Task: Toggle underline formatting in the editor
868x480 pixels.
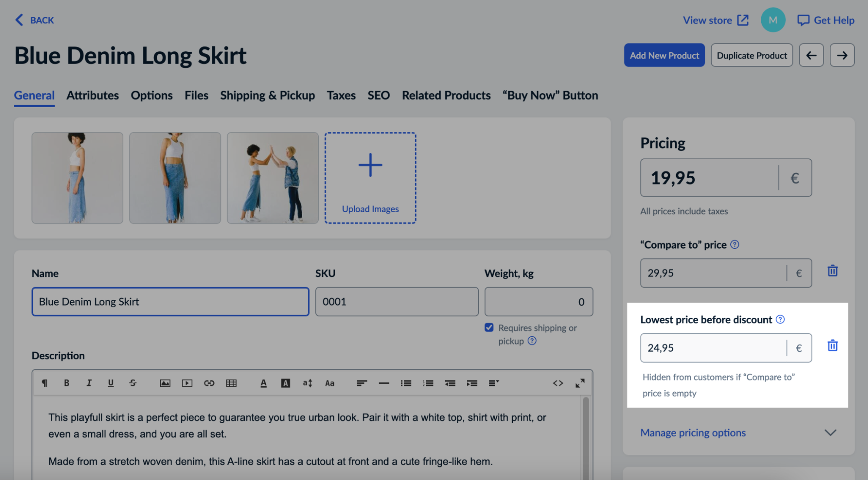Action: 111,383
